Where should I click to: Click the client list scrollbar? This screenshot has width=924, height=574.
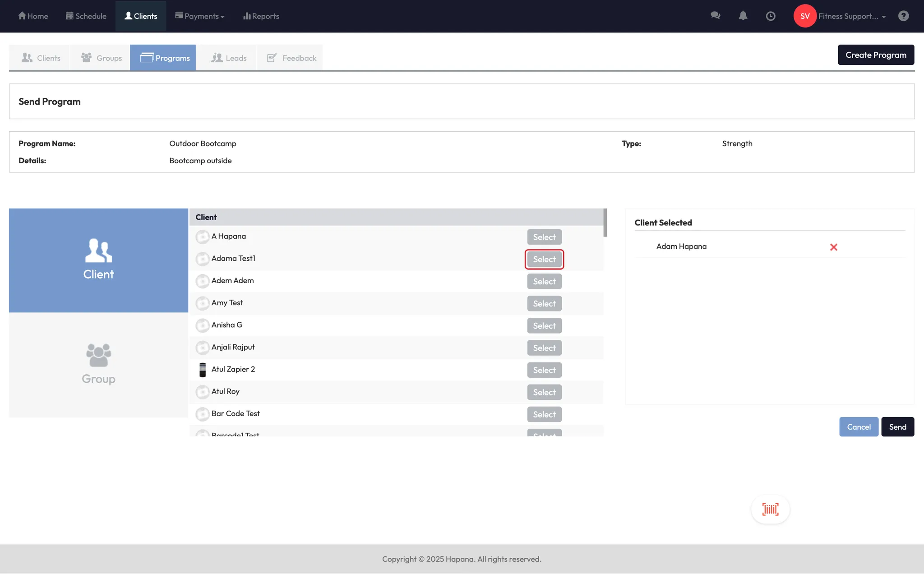click(x=605, y=223)
